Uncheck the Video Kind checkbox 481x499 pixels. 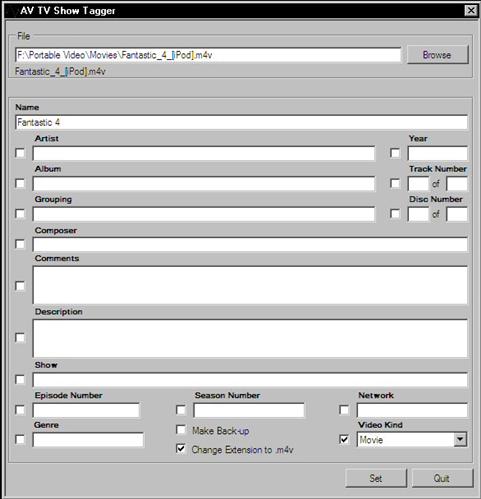point(344,439)
